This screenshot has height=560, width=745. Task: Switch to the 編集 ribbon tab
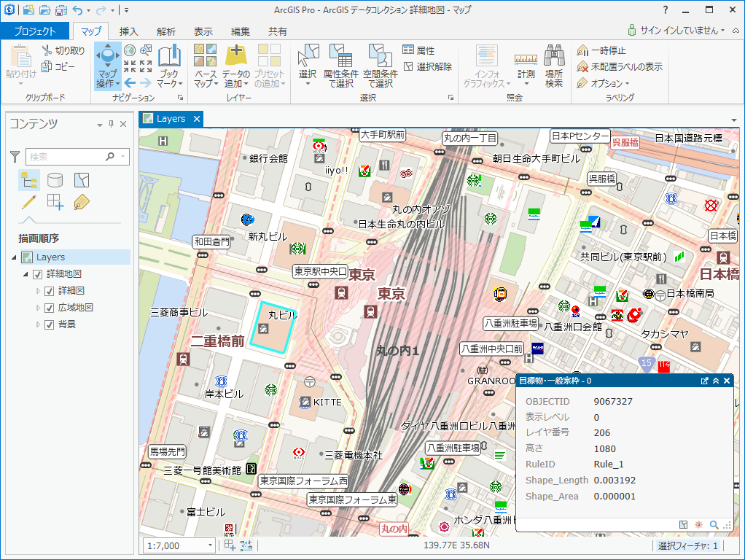click(x=241, y=31)
